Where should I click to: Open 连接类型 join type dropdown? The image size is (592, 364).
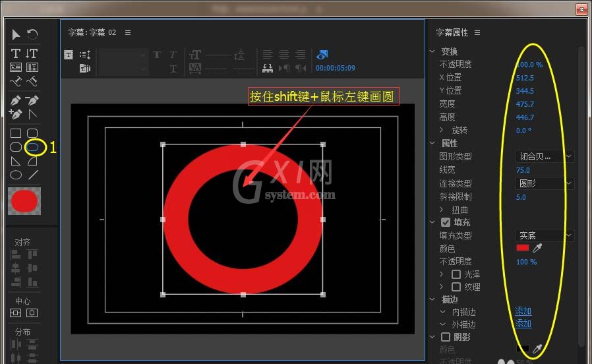pyautogui.click(x=545, y=183)
